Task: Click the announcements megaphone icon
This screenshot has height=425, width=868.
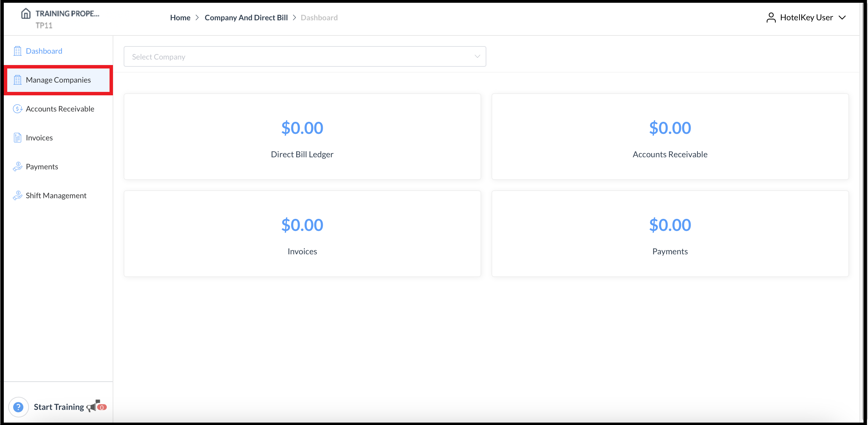Action: [x=95, y=406]
